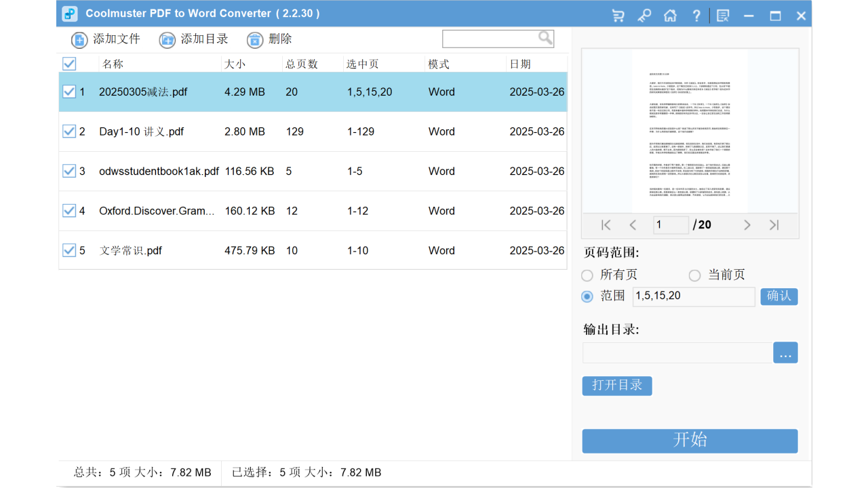Click the search magnifier icon
Image resolution: width=868 pixels, height=488 pixels.
click(x=545, y=38)
